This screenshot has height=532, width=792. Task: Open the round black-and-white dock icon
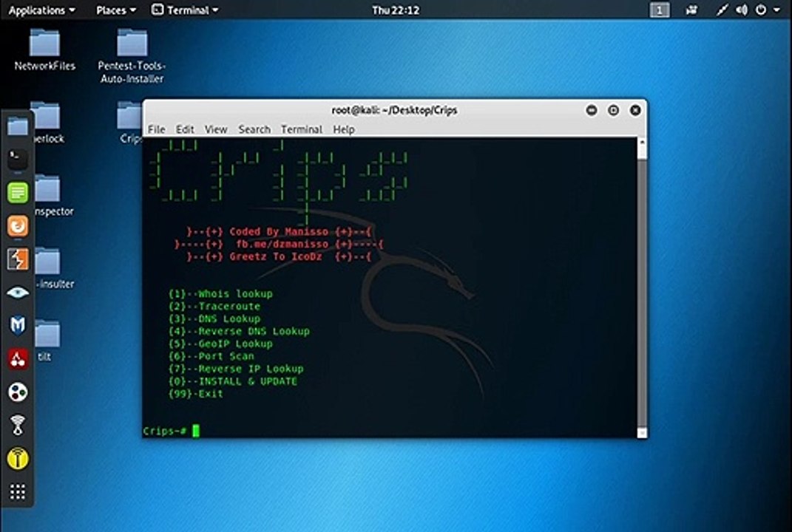(x=18, y=392)
